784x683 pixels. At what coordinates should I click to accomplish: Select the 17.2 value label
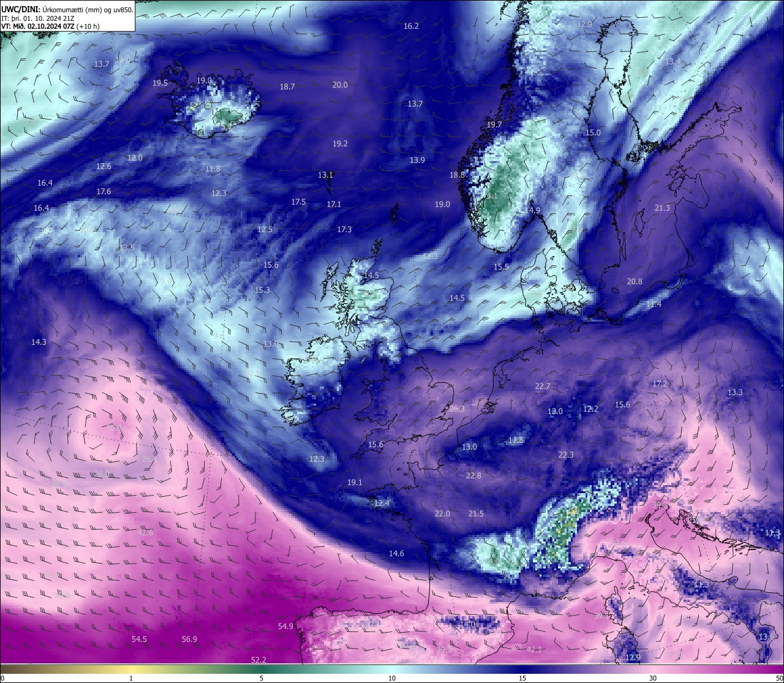pos(660,384)
